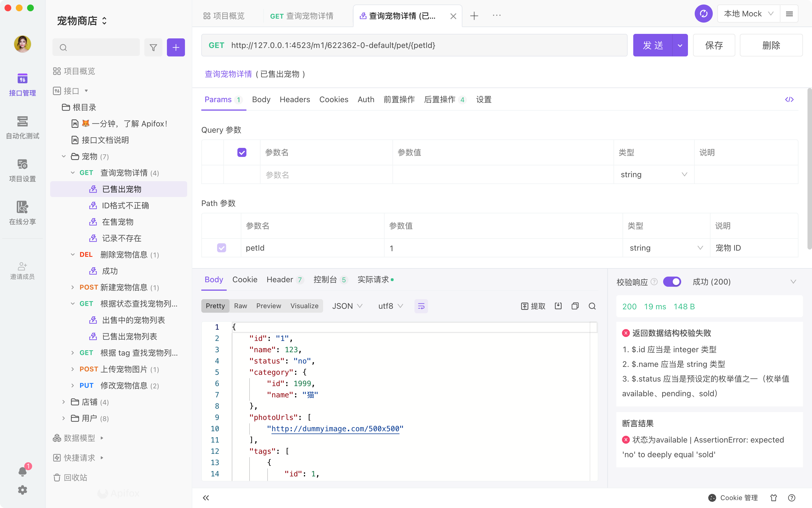The width and height of the screenshot is (812, 508).
Task: Open the dummyimage.com URL link
Action: 335,428
